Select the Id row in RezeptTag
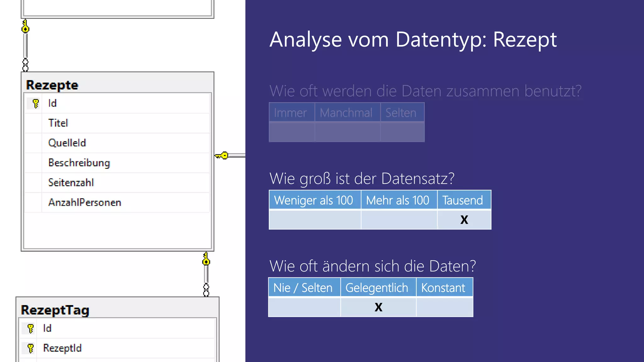The height and width of the screenshot is (362, 644). point(117,328)
